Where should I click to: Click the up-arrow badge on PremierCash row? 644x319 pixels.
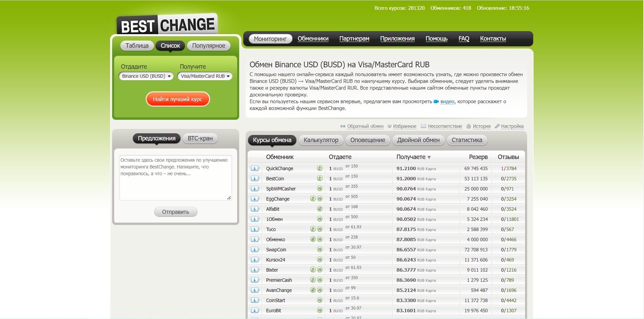313,280
